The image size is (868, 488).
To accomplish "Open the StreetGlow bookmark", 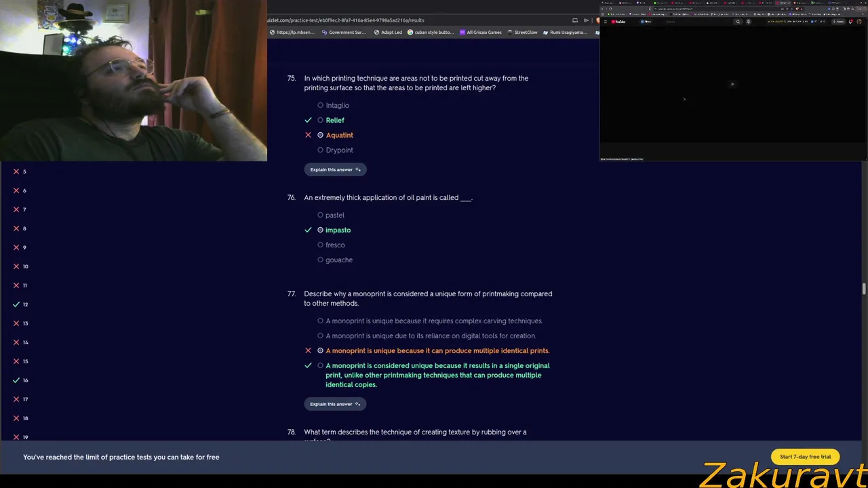I will coord(522,33).
